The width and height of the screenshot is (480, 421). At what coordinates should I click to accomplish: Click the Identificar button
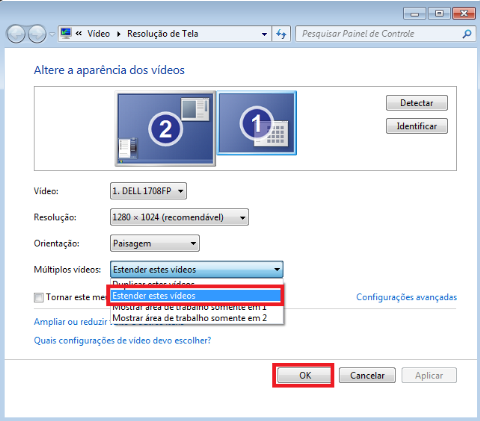click(417, 126)
